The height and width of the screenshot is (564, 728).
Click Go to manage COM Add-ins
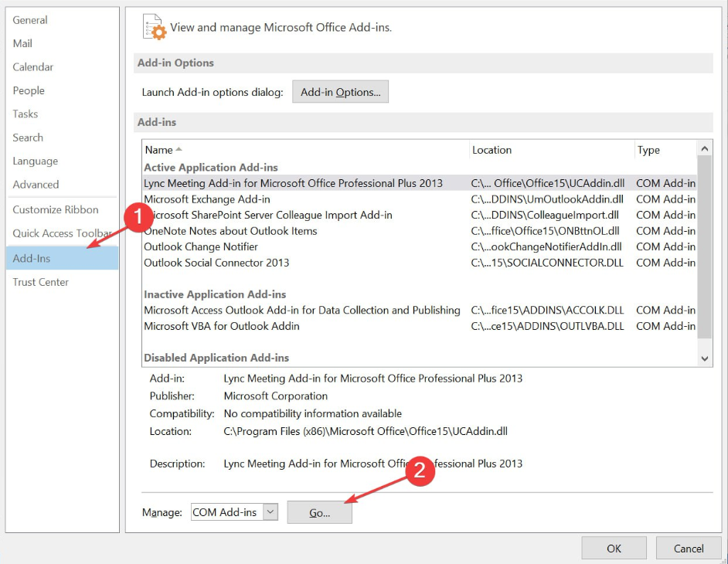(319, 512)
